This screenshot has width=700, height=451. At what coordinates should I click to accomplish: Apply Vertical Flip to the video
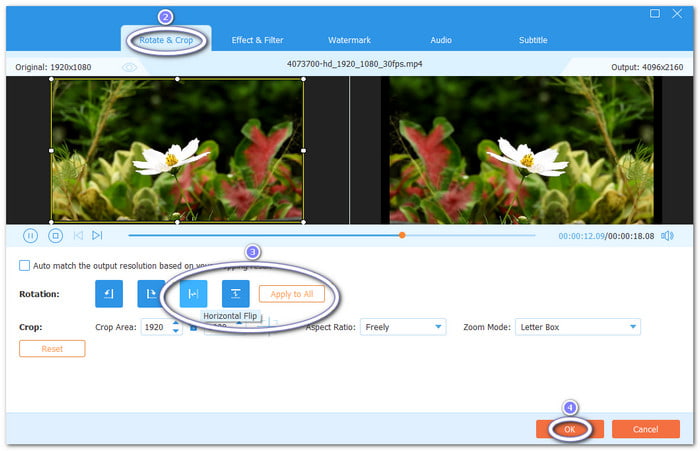pyautogui.click(x=236, y=294)
